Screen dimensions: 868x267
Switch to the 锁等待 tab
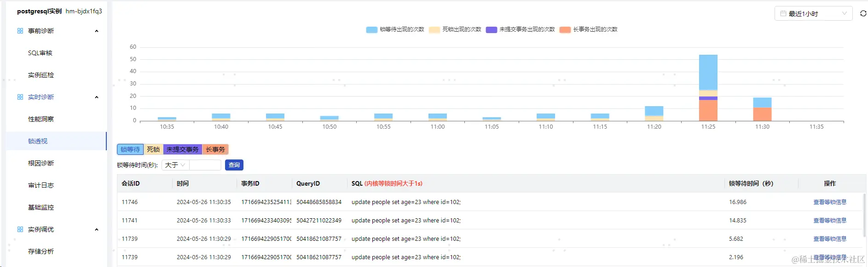coord(130,149)
